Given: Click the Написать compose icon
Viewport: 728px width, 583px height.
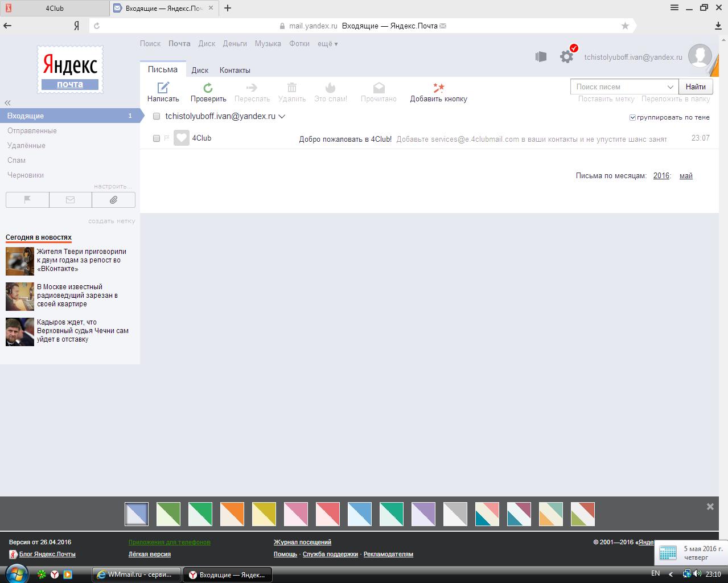Looking at the screenshot, I should click(x=163, y=88).
